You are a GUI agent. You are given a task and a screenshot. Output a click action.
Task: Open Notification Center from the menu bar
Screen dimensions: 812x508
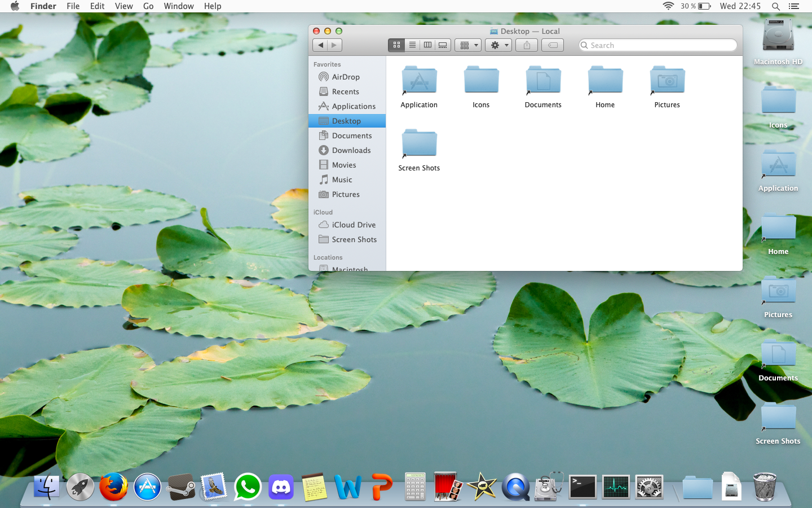point(794,6)
